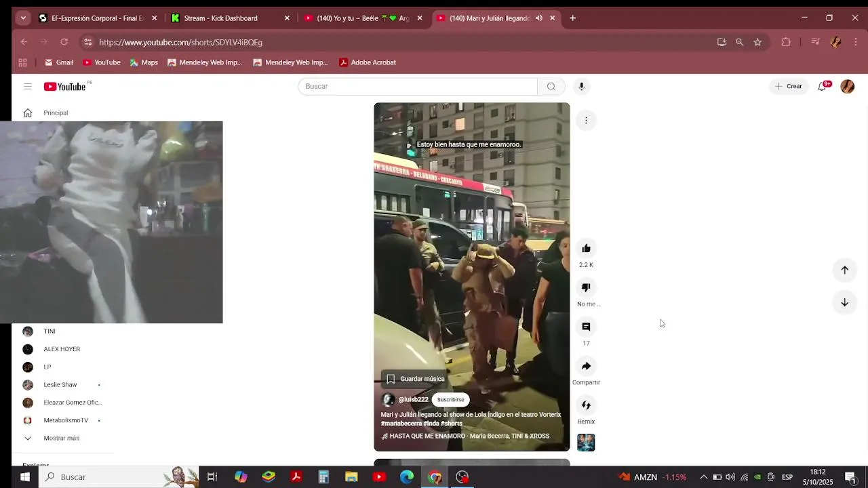The width and height of the screenshot is (868, 488).
Task: Reload the page in Chrome
Action: pyautogui.click(x=64, y=42)
